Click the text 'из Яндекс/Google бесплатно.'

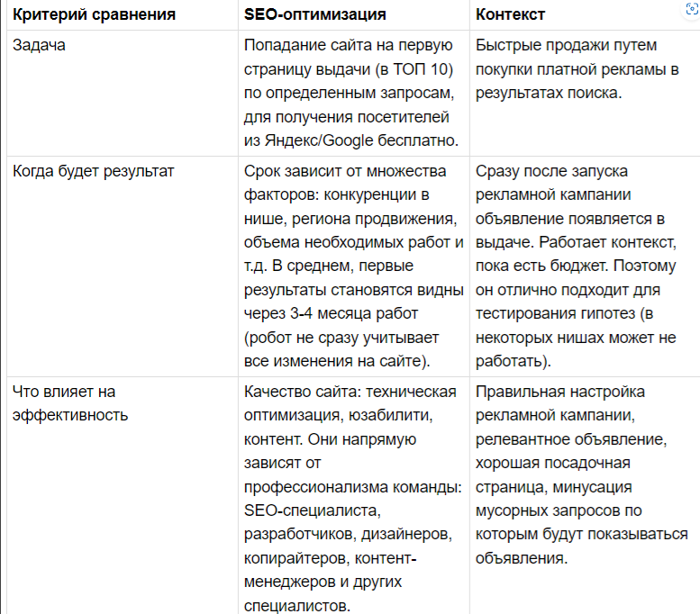pyautogui.click(x=351, y=140)
